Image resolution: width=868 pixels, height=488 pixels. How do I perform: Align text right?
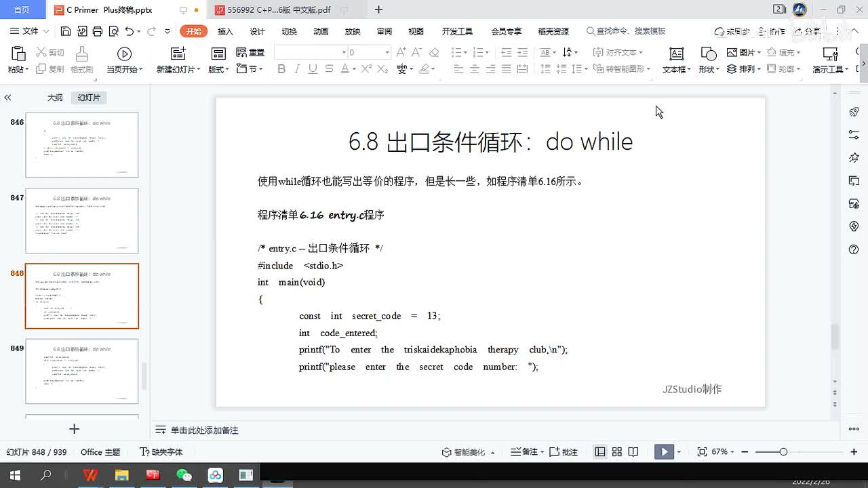[x=490, y=69]
